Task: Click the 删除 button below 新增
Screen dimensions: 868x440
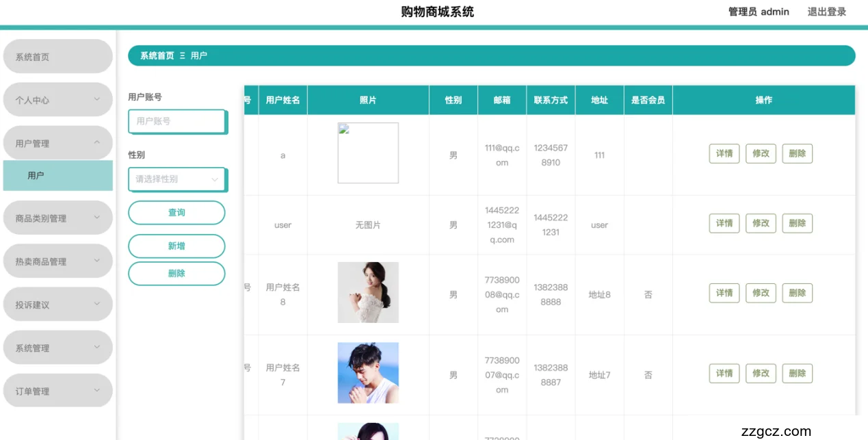Action: tap(176, 274)
